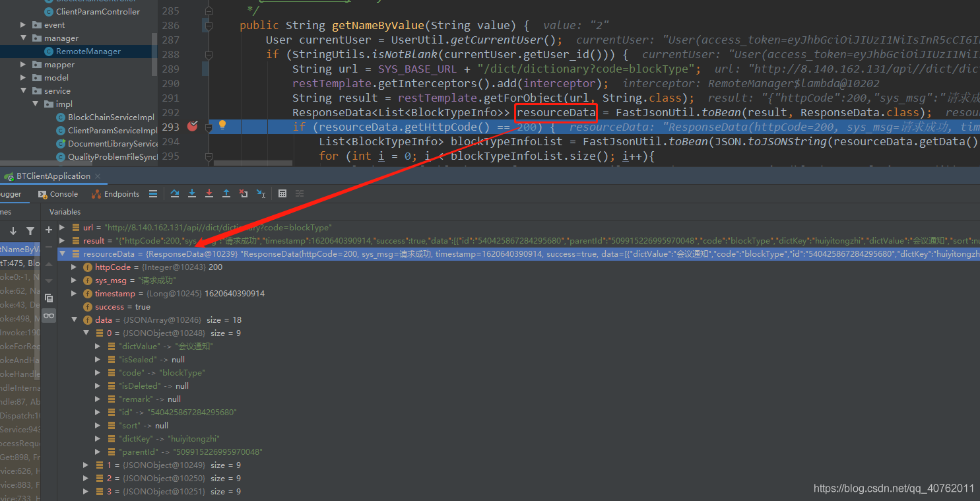
Task: Open DocumentLibraryService class
Action: pyautogui.click(x=106, y=144)
